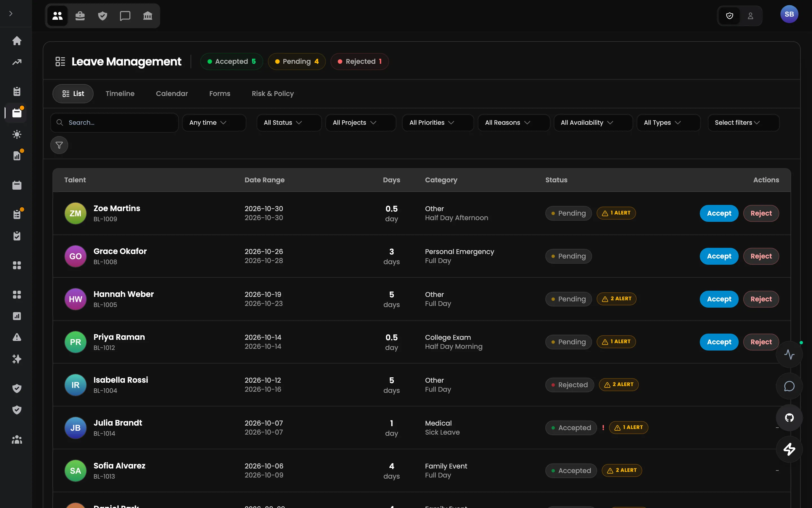812x508 pixels.
Task: Open the floating chat bubble button
Action: coord(789,386)
